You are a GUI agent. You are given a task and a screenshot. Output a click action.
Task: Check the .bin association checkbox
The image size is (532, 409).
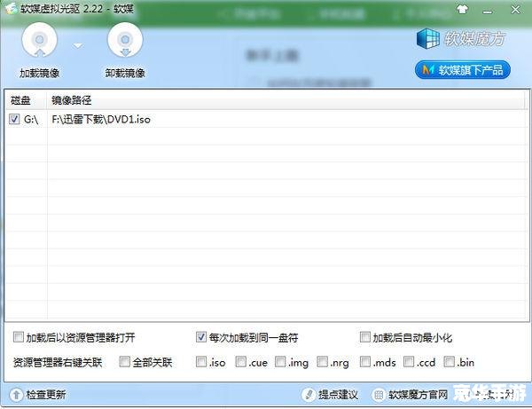pos(450,362)
